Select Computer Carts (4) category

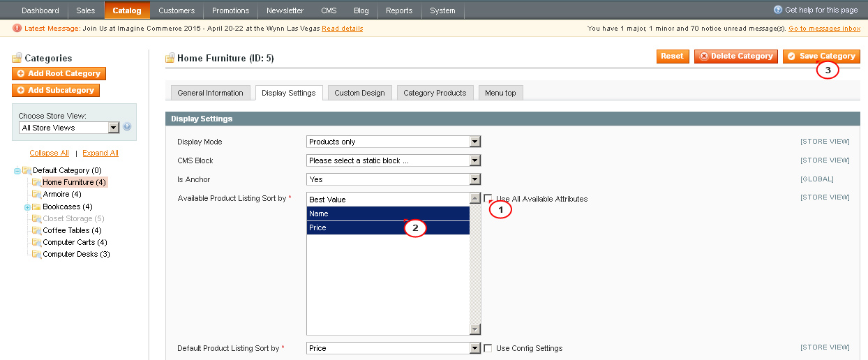[76, 242]
